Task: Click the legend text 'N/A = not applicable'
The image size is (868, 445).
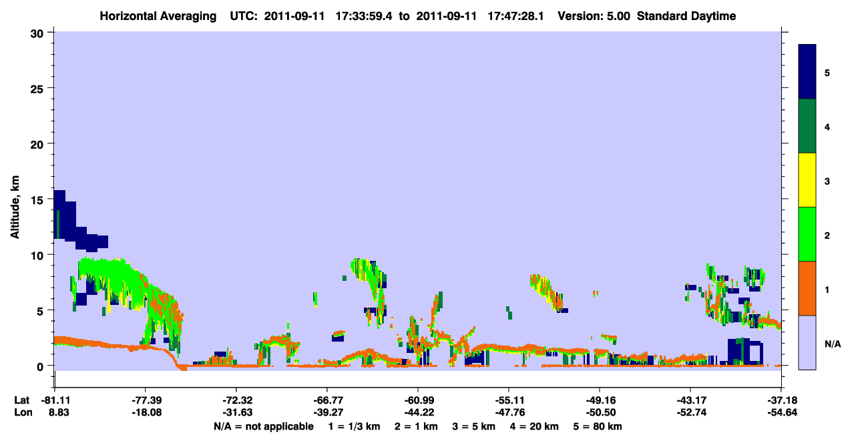Action: pyautogui.click(x=263, y=426)
